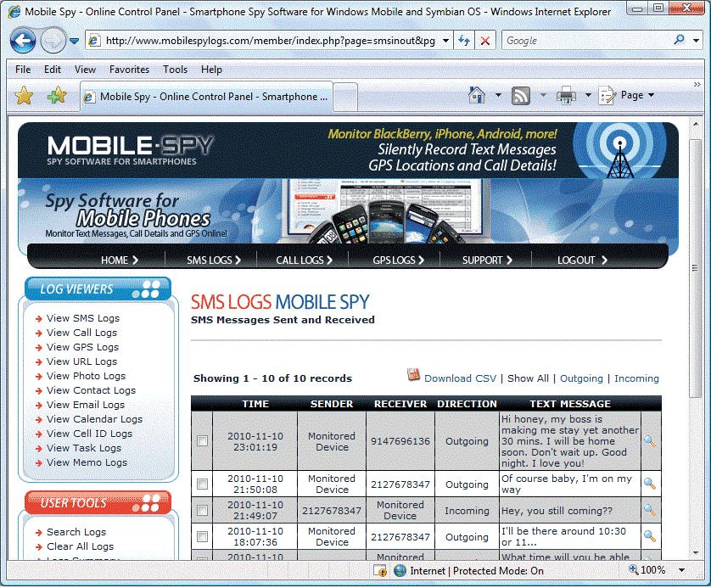
Task: Select checkbox of 21:49:07 incoming message
Action: click(202, 511)
